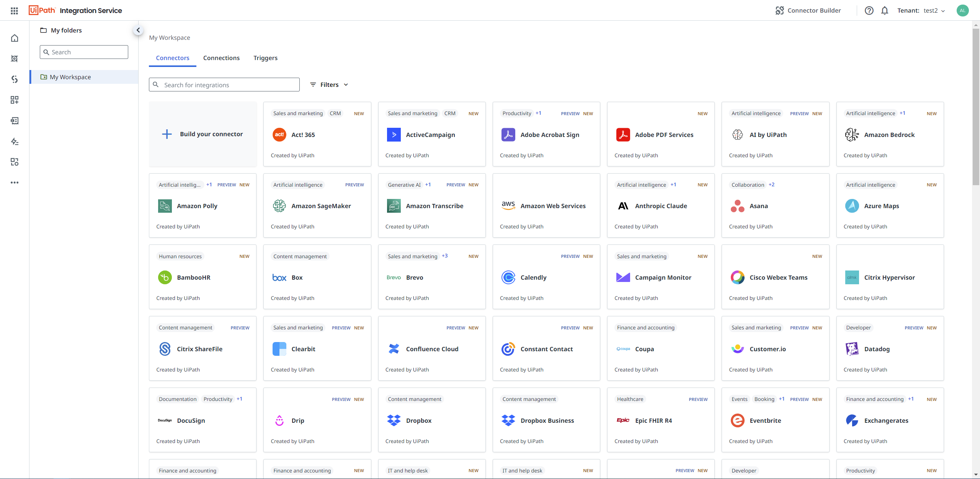Open Amazon Polly icon

point(165,206)
